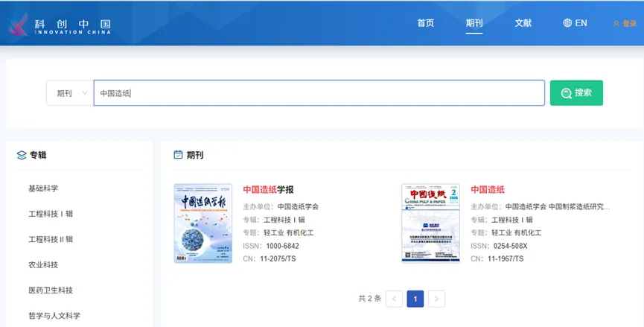
Task: Click the next page arrow
Action: point(436,299)
